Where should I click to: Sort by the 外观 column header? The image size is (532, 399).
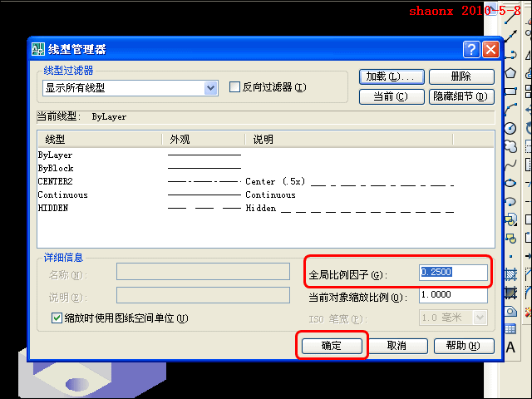[x=204, y=140]
